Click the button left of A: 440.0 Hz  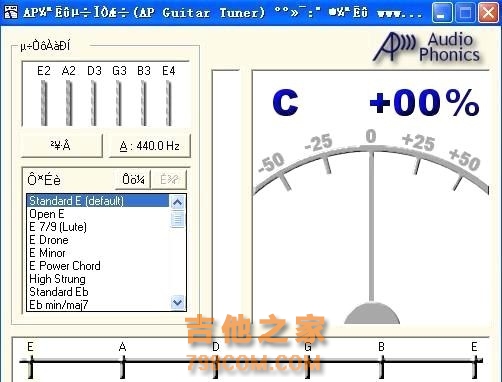(x=61, y=146)
